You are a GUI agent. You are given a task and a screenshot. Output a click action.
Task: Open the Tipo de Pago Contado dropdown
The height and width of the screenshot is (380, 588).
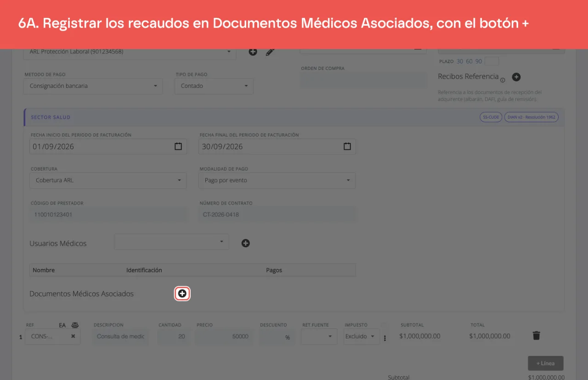pos(214,86)
